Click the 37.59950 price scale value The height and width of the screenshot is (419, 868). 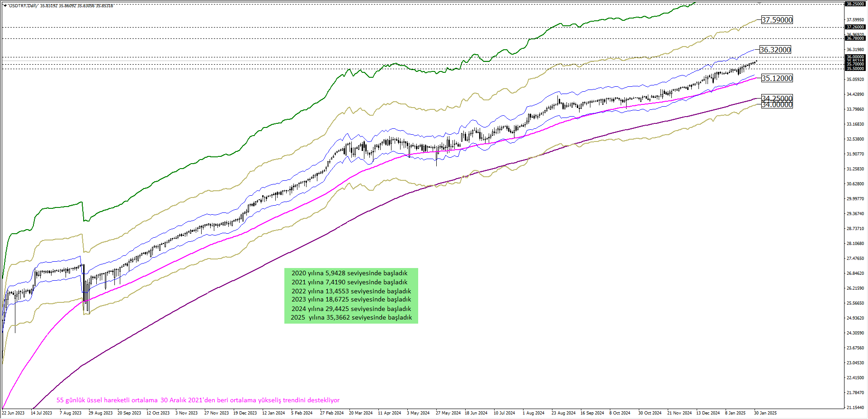[x=855, y=20]
